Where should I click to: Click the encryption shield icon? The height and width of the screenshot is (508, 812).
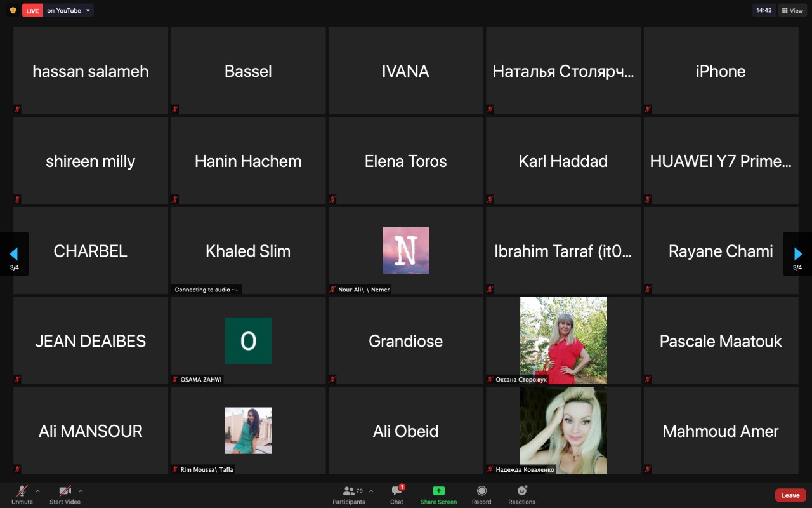click(13, 10)
